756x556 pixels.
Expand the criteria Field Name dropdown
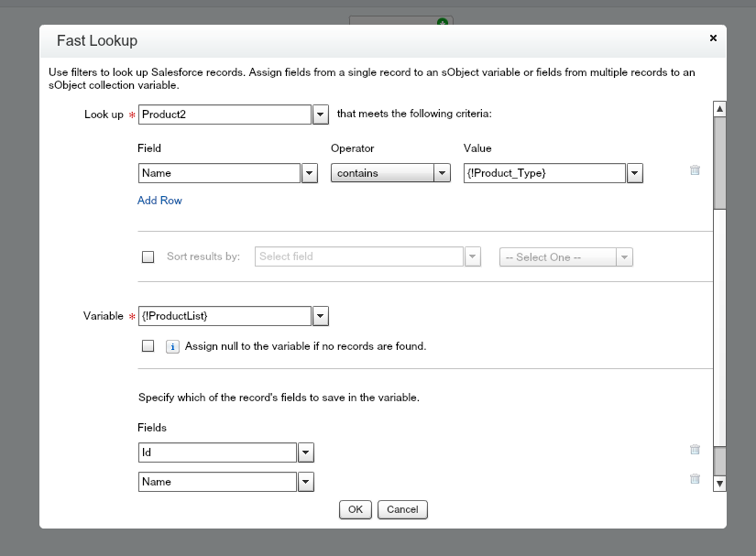coord(310,173)
